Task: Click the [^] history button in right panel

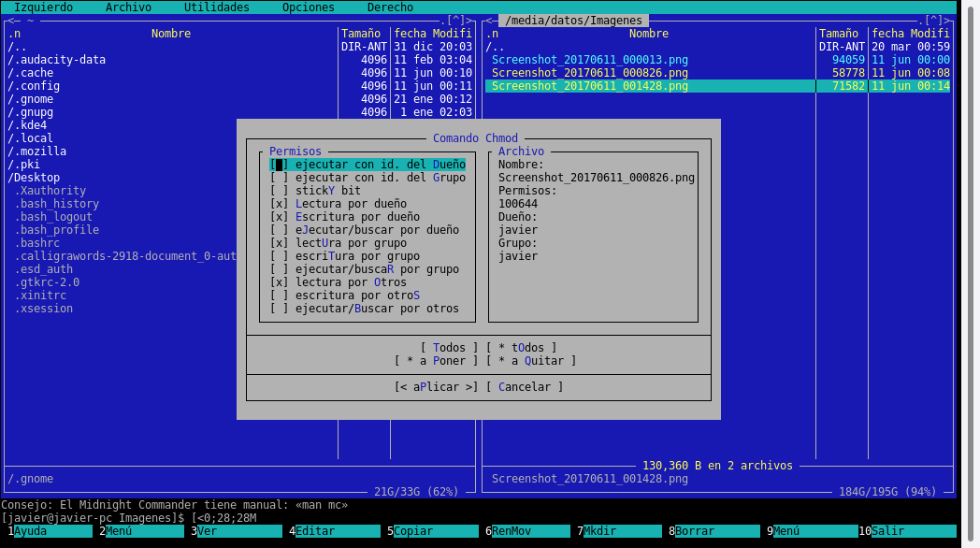Action: pyautogui.click(x=934, y=21)
